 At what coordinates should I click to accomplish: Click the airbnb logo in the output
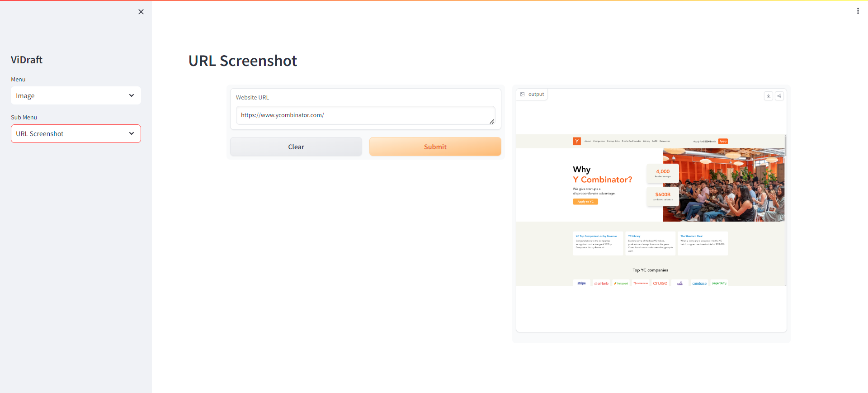point(601,283)
